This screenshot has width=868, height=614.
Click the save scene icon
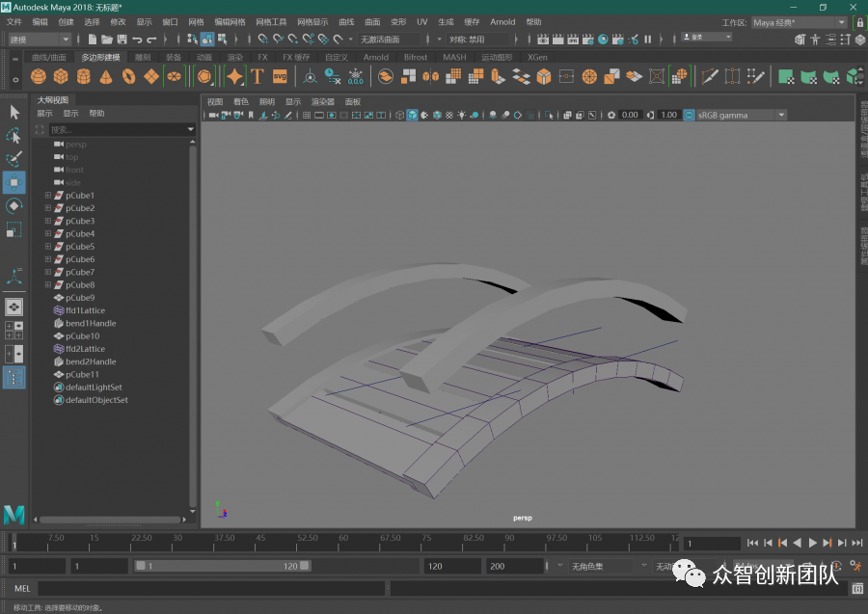pyautogui.click(x=122, y=40)
